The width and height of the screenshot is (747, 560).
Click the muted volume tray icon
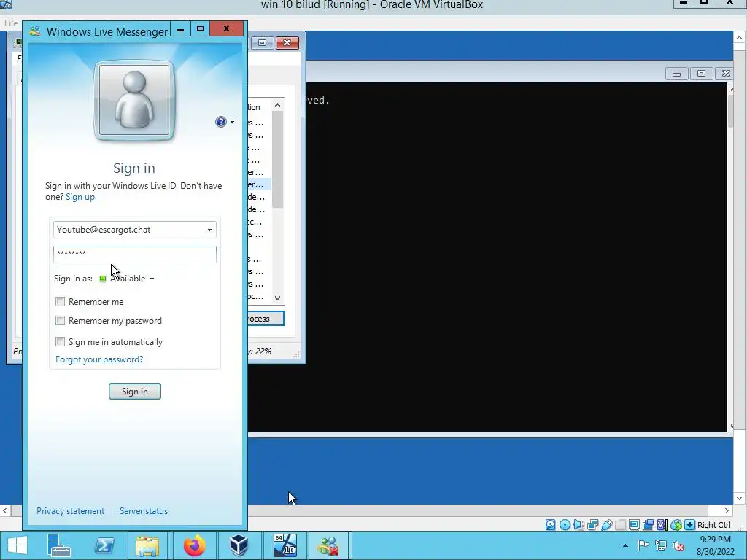pyautogui.click(x=679, y=545)
